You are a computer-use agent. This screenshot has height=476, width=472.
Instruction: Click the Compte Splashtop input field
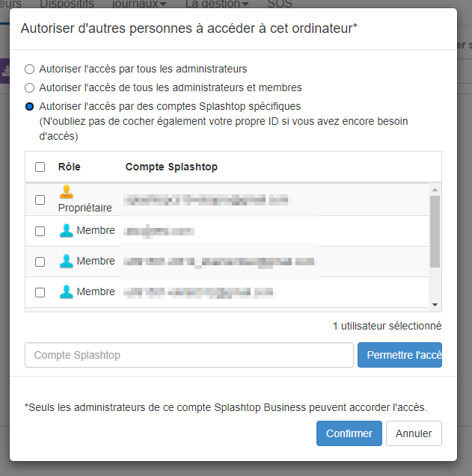(x=189, y=355)
